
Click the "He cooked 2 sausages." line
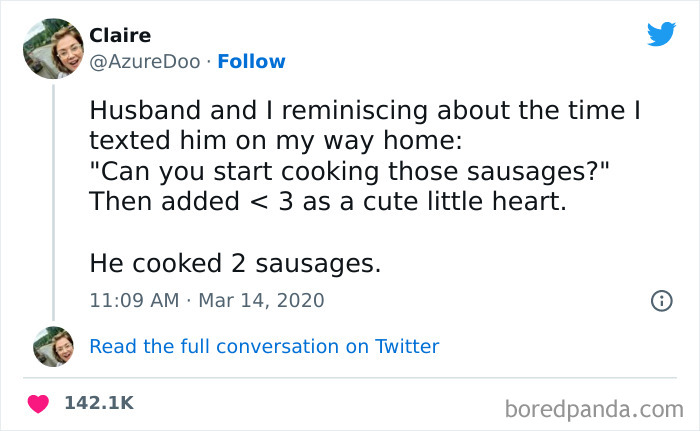point(235,263)
